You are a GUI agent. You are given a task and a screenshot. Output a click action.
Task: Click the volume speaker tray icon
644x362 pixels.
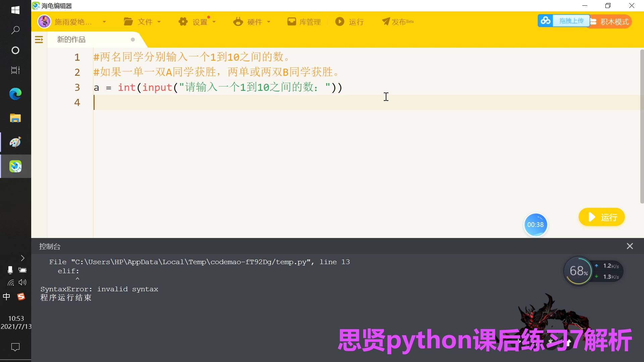pos(22,282)
